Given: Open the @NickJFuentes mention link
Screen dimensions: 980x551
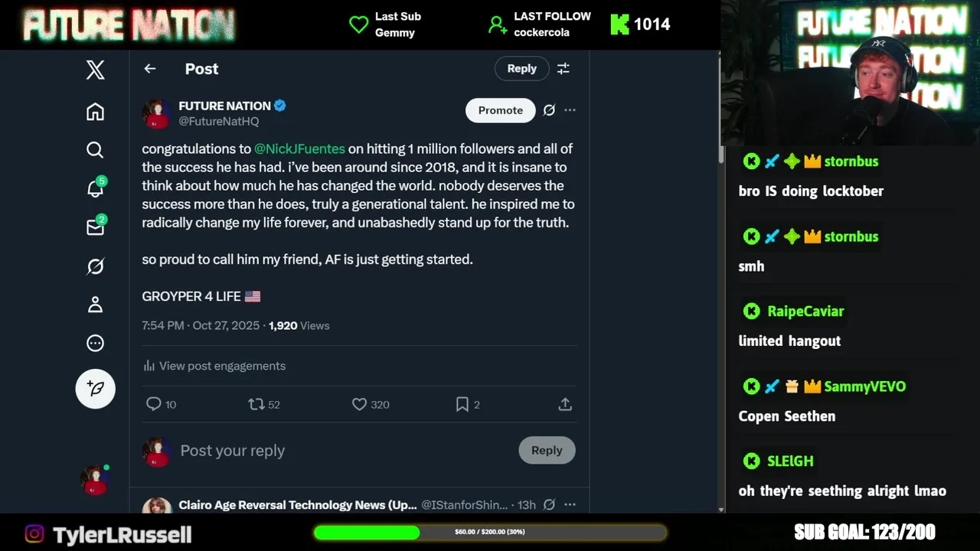Looking at the screenshot, I should click(299, 149).
